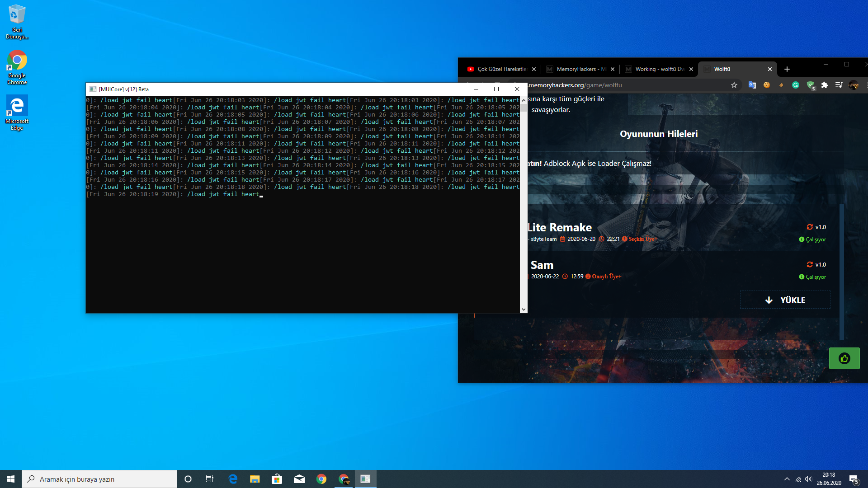This screenshot has height=488, width=868.
Task: Close the MemoryHackers tab
Action: 613,69
